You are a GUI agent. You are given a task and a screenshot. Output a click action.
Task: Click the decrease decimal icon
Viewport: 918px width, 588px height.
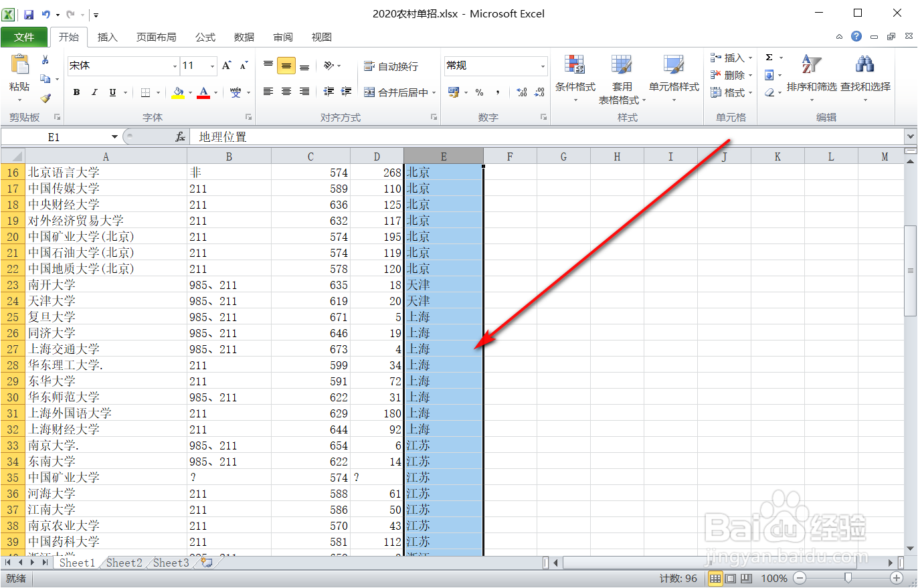click(x=539, y=92)
